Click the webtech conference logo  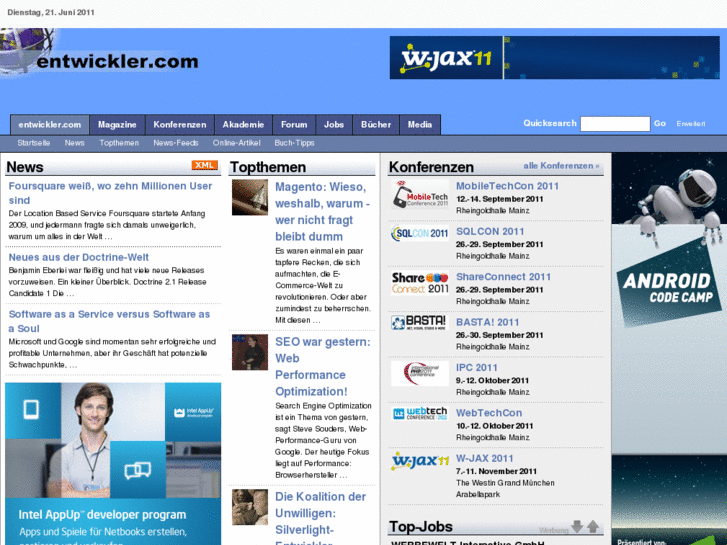[420, 413]
